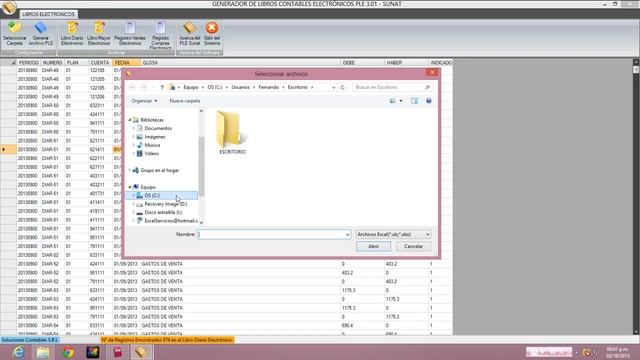Click the Usuarios breadcrumb segment
Image resolution: width=640 pixels, height=360 pixels.
240,87
